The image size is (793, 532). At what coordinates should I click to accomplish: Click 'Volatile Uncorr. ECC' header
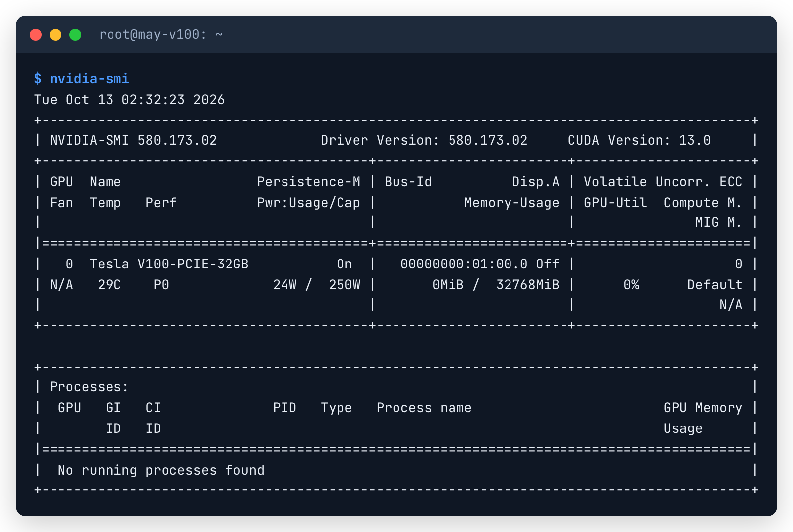pos(663,182)
